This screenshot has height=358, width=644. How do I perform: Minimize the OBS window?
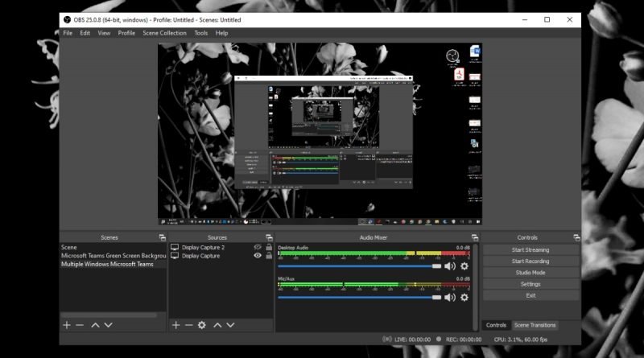[x=525, y=19]
